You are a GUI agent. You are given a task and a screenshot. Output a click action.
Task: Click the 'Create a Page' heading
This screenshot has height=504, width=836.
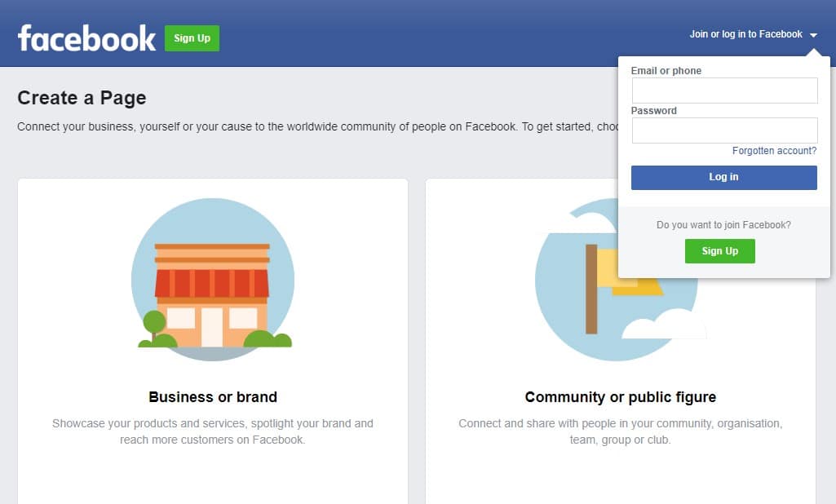click(81, 97)
